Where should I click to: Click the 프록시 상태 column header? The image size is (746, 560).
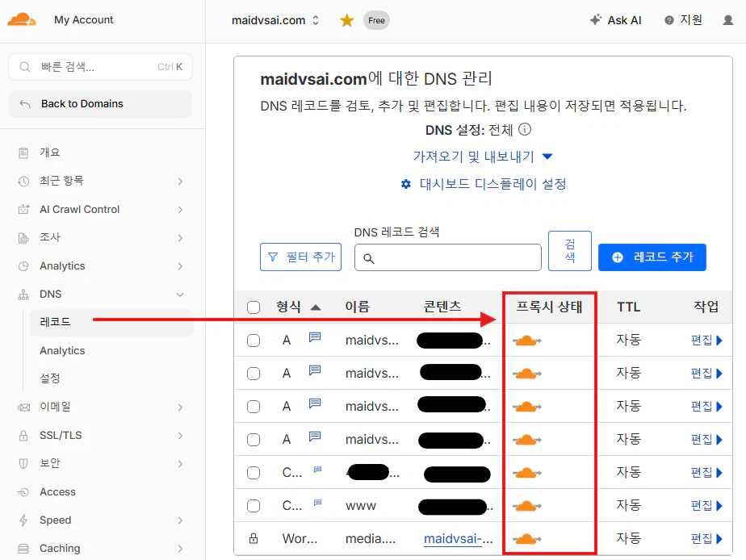click(x=550, y=307)
